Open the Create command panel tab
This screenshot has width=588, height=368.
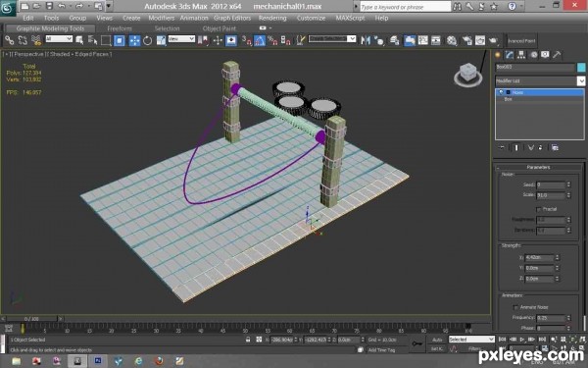498,55
